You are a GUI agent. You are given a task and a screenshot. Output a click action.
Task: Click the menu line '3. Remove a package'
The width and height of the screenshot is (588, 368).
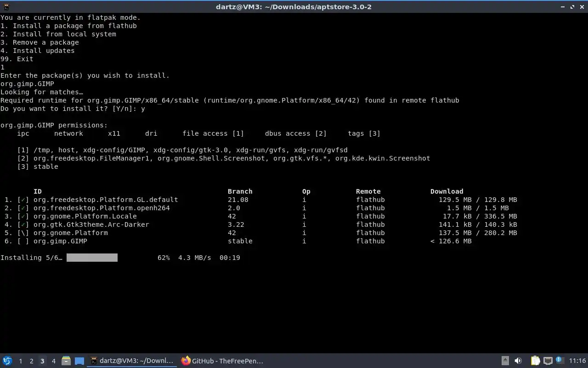[40, 42]
